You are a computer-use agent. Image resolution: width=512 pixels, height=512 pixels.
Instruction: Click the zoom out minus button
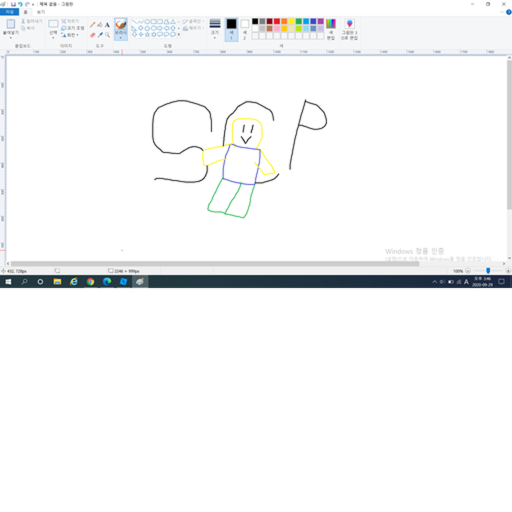[468, 271]
